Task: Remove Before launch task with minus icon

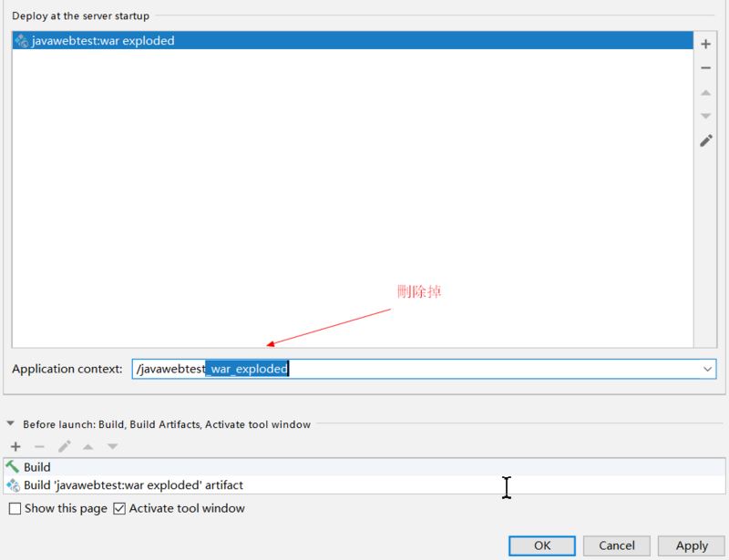Action: [39, 446]
